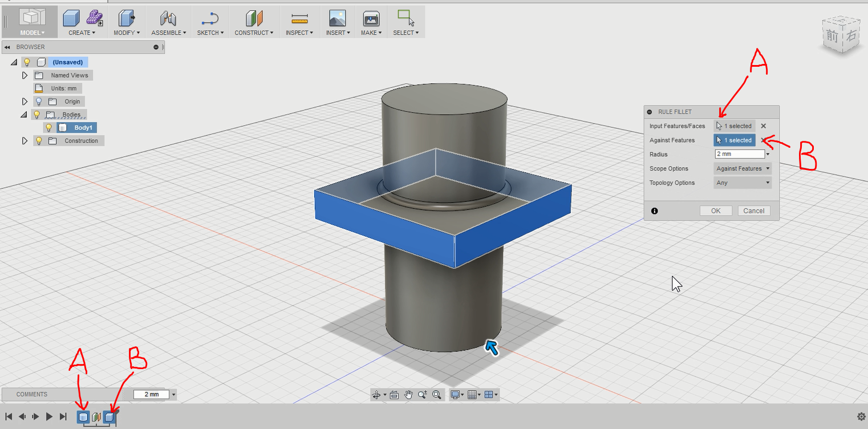The width and height of the screenshot is (868, 429).
Task: Click the Display Settings monitor icon
Action: [x=455, y=394]
